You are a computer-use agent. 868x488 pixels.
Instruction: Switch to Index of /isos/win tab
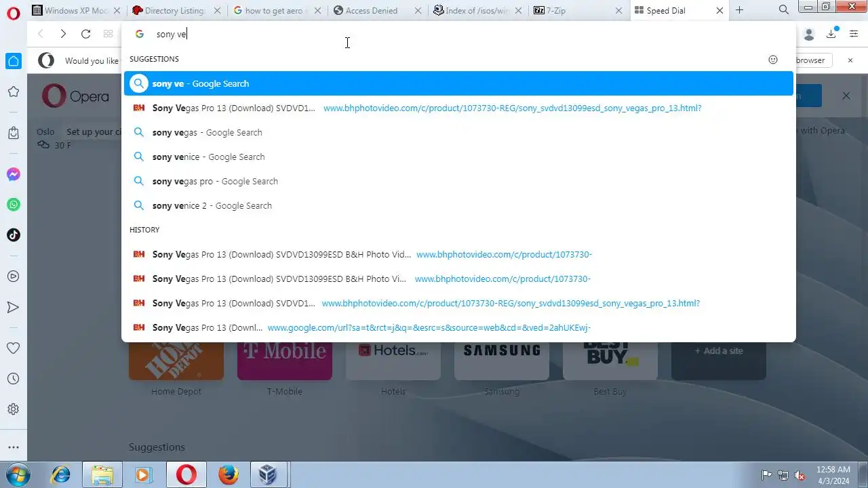(x=478, y=10)
